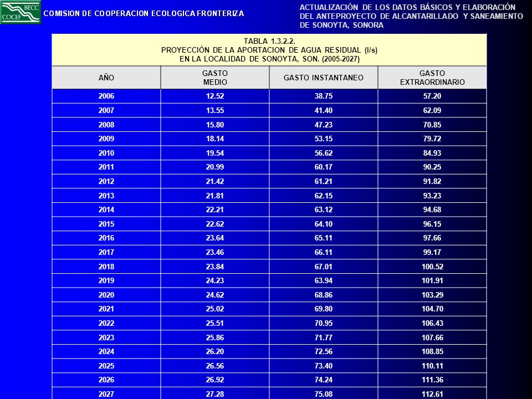532x399 pixels.
Task: Select year cell 2019
Action: click(106, 280)
